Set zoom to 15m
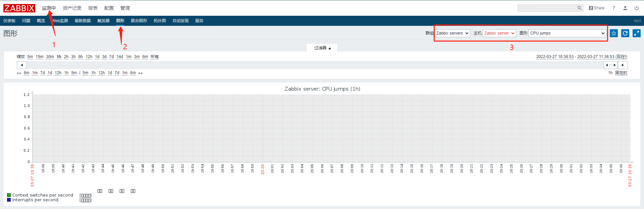This screenshot has height=209, width=644. point(40,57)
